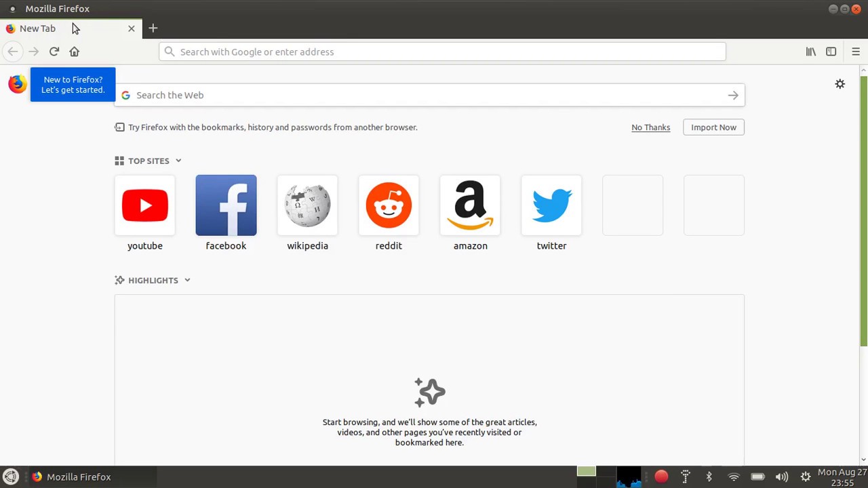
Task: Click New to Firefox get started bubble
Action: [73, 85]
